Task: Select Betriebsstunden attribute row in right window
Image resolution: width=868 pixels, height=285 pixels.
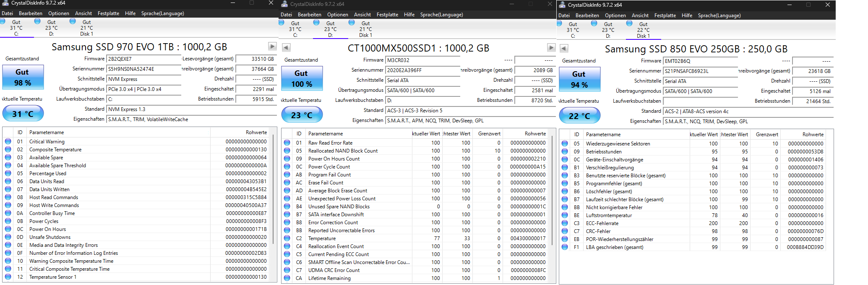Action: 693,151
